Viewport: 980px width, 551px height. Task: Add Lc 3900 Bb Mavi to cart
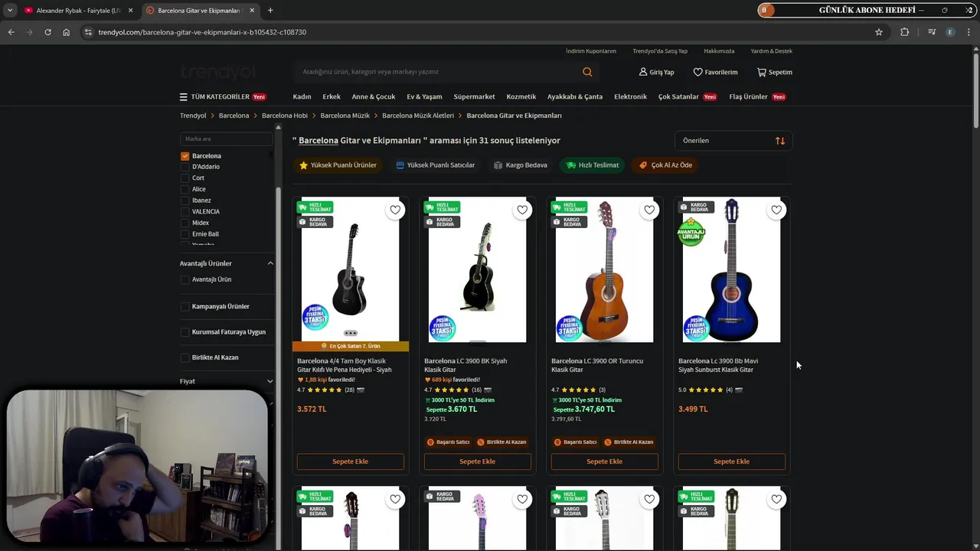click(732, 461)
